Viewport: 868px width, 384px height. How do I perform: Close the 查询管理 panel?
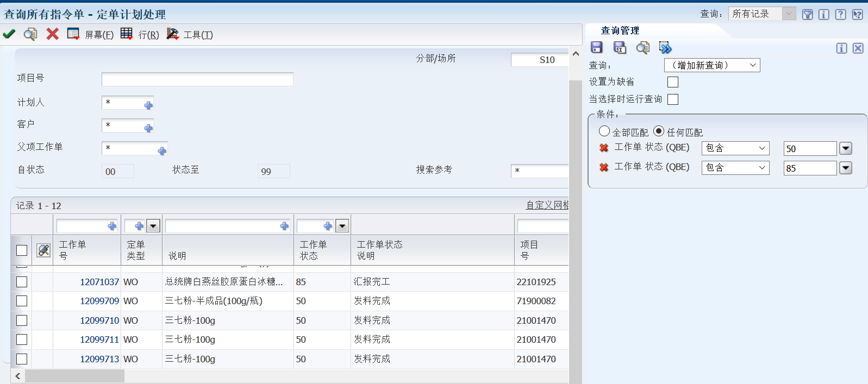coord(858,48)
